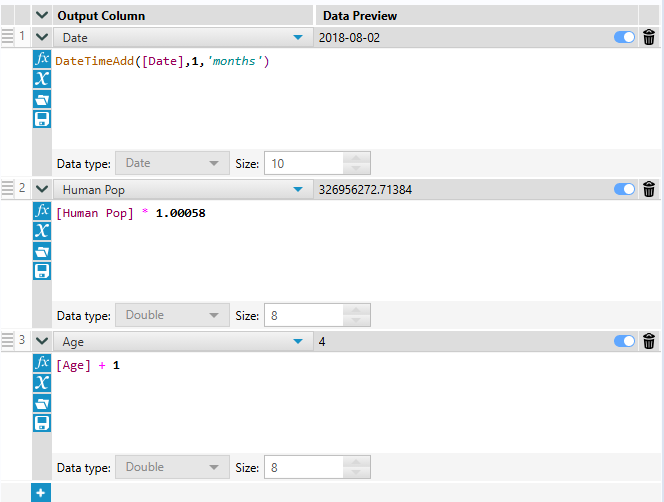This screenshot has height=502, width=664.
Task: Save the Age expression with disk icon
Action: (x=42, y=423)
